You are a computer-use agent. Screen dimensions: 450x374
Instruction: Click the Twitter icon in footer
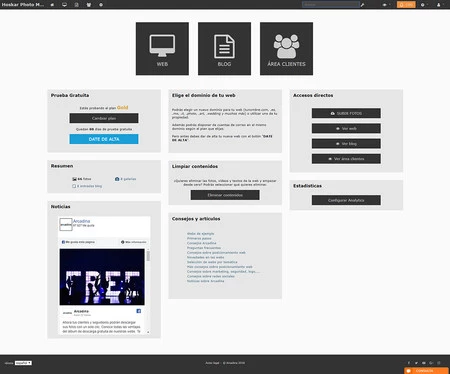[x=416, y=363]
